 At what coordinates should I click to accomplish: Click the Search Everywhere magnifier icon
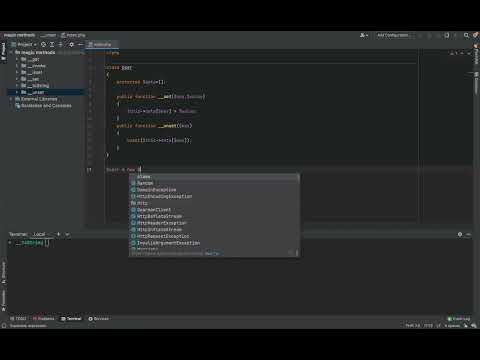[466, 35]
